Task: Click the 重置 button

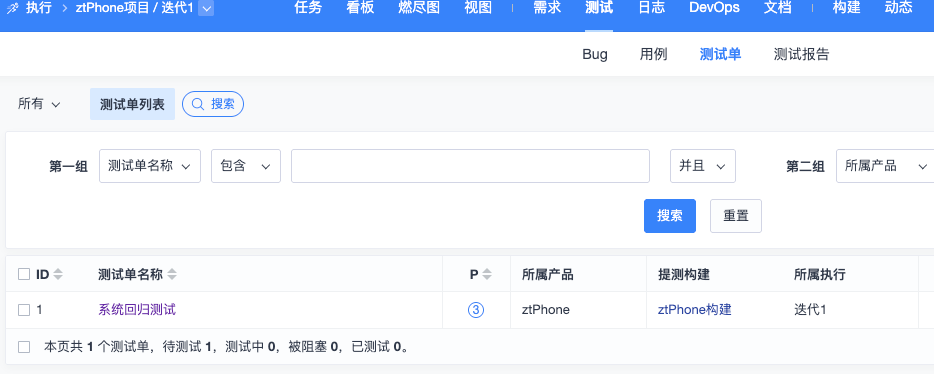Action: click(x=736, y=216)
